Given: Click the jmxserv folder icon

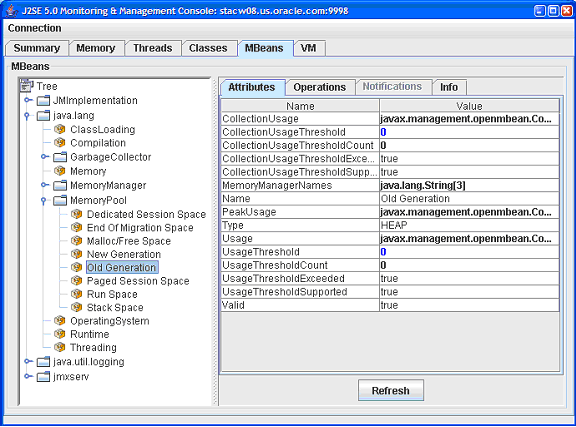Looking at the screenshot, I should (x=43, y=376).
